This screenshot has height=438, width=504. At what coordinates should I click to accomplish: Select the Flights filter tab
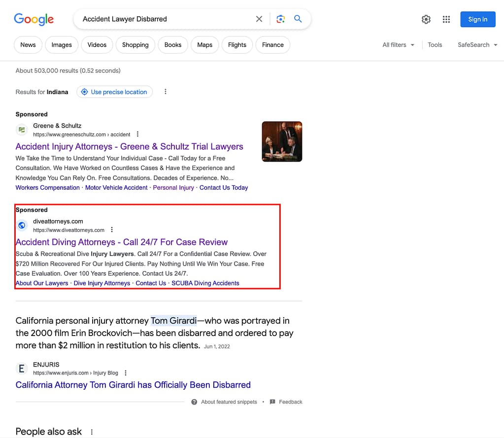click(x=237, y=45)
